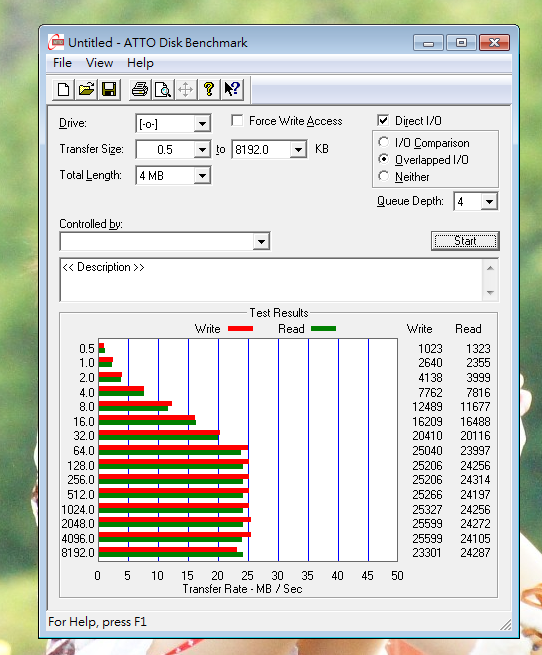The image size is (542, 655).
Task: Click inside the Description text box
Action: [271, 280]
